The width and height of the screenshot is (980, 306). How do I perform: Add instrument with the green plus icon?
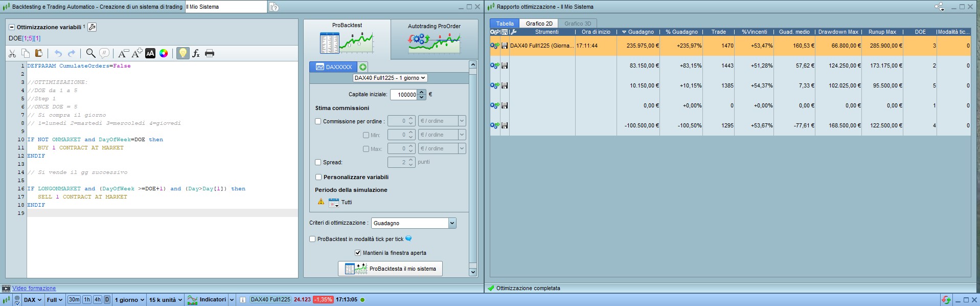pos(363,67)
